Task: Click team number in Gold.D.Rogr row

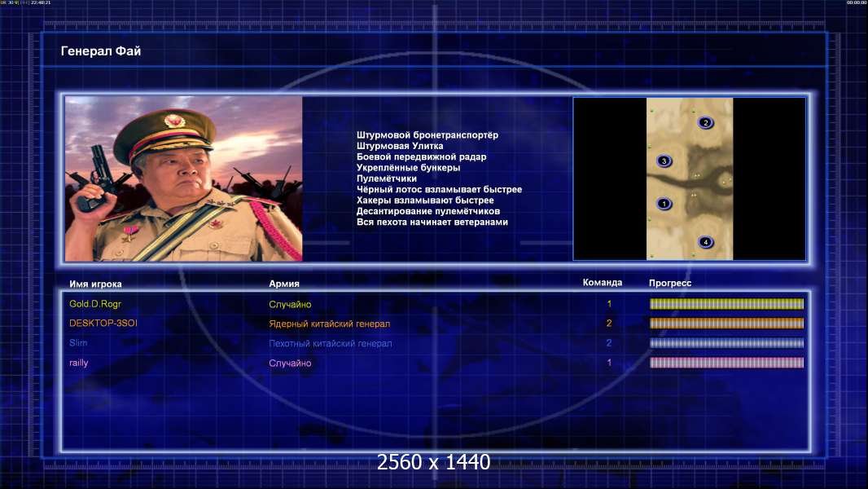Action: point(610,304)
